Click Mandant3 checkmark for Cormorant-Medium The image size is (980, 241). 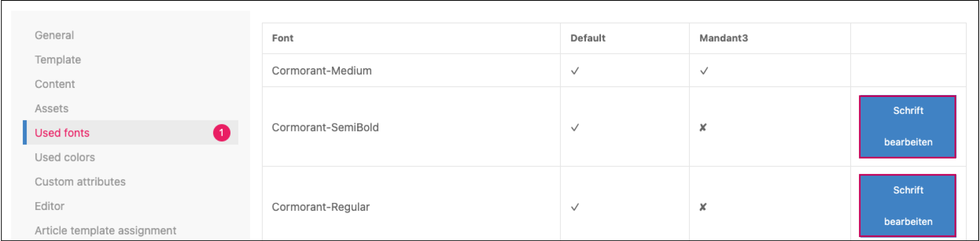[704, 71]
